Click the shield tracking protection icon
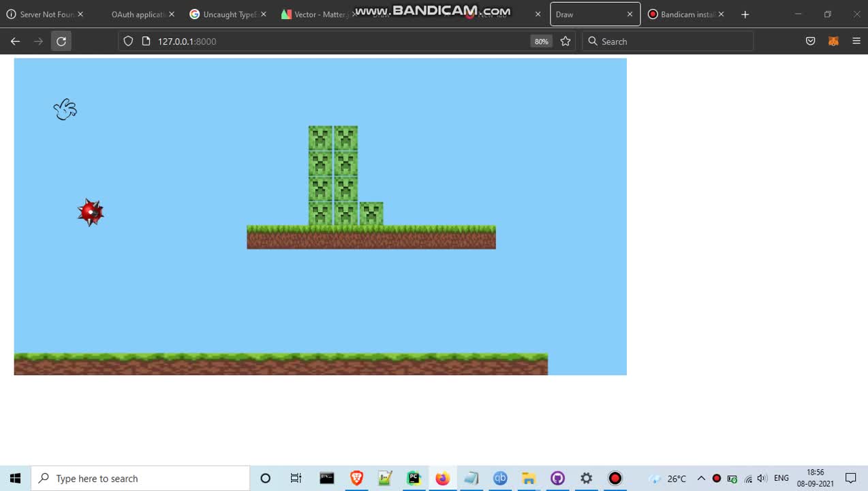 point(128,42)
